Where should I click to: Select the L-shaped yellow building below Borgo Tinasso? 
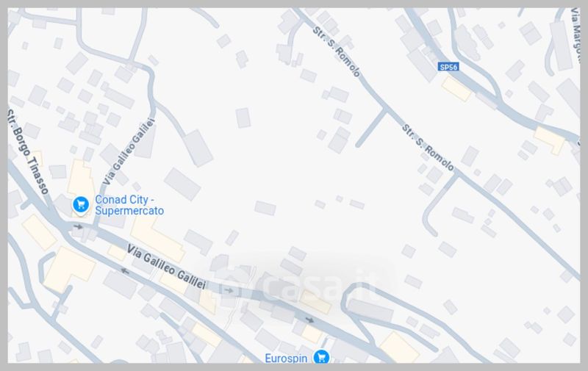point(69,269)
